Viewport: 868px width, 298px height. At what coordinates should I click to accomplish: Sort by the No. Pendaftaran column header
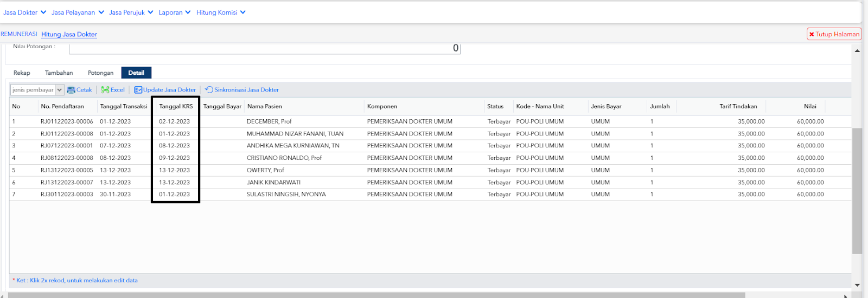62,107
